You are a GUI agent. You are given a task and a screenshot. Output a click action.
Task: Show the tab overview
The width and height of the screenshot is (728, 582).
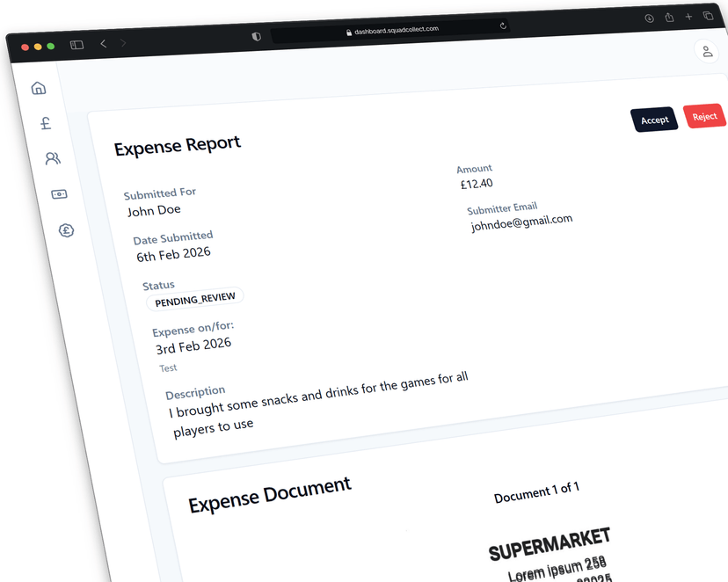[x=708, y=17]
